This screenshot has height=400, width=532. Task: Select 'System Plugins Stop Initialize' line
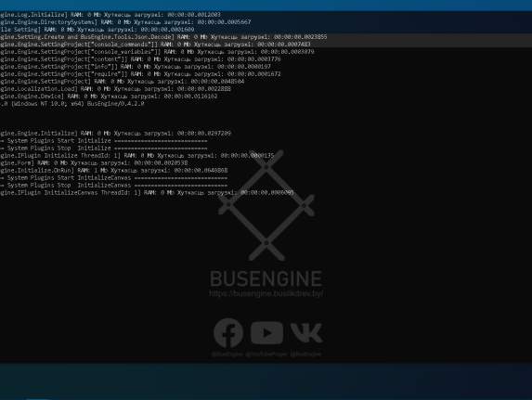coord(103,148)
